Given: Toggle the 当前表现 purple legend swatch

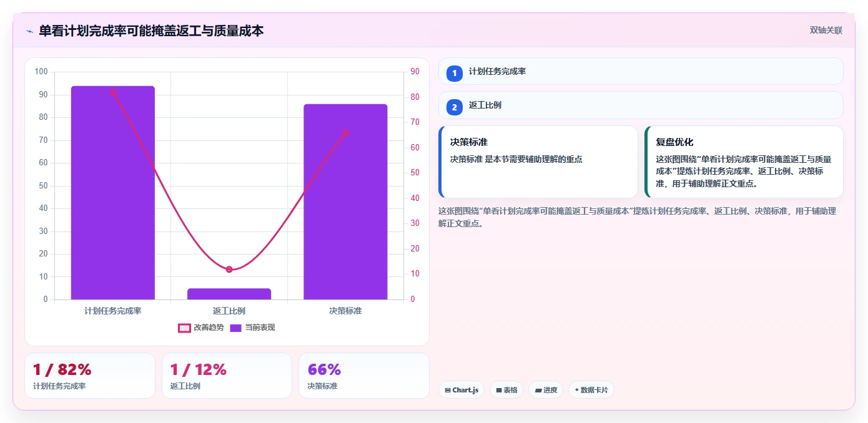Looking at the screenshot, I should click(235, 328).
